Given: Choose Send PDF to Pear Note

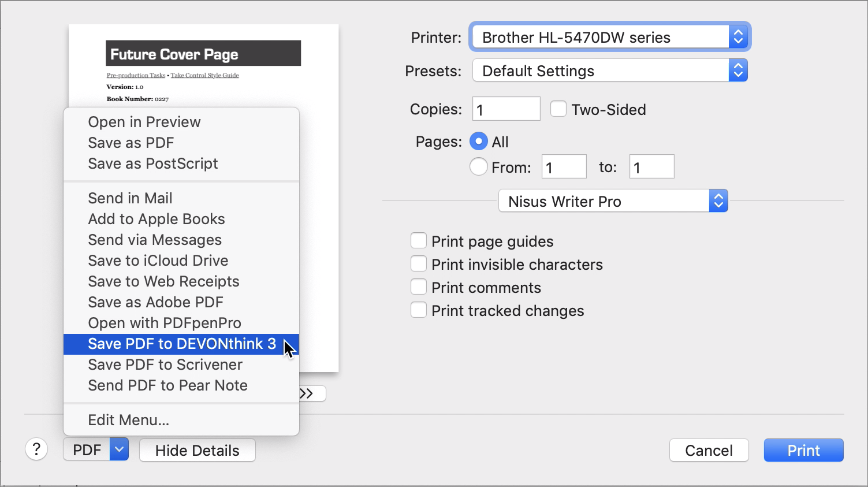Looking at the screenshot, I should point(181,385).
